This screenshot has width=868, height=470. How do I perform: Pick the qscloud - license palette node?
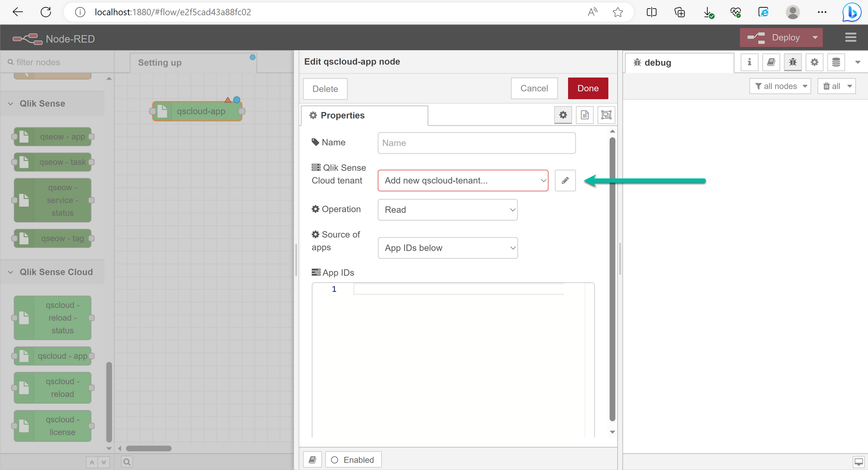53,426
